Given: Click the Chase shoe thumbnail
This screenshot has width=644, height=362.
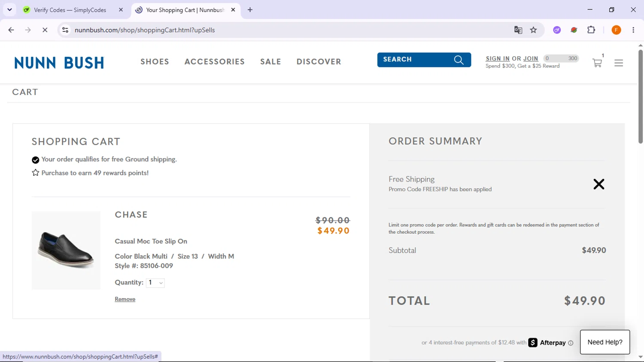Looking at the screenshot, I should 66,250.
